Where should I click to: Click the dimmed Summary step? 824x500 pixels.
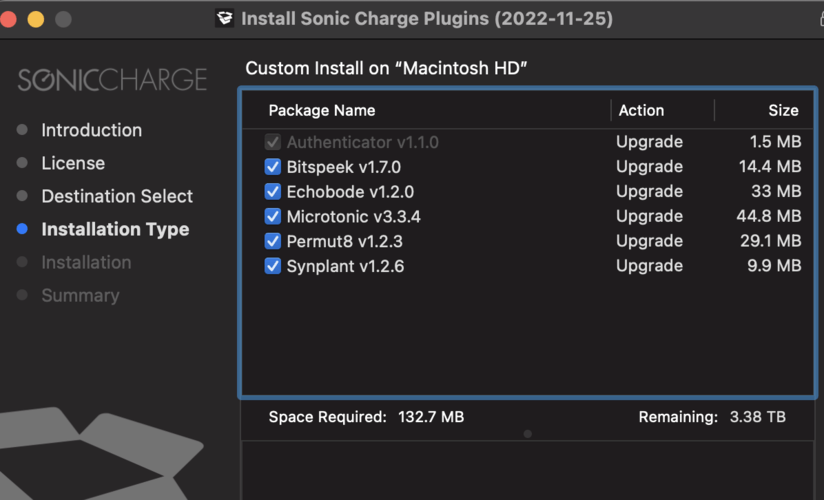coord(80,295)
